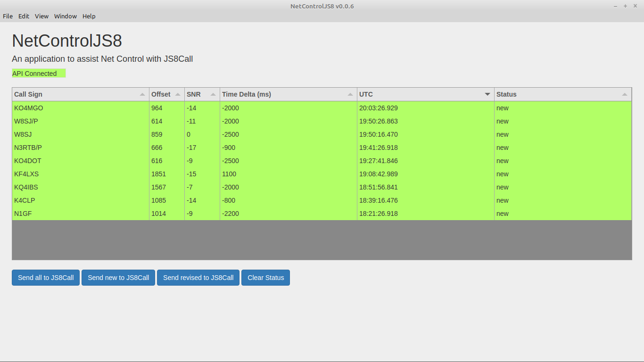The width and height of the screenshot is (644, 362).
Task: Click the status cell in N1GF row
Action: 563,214
